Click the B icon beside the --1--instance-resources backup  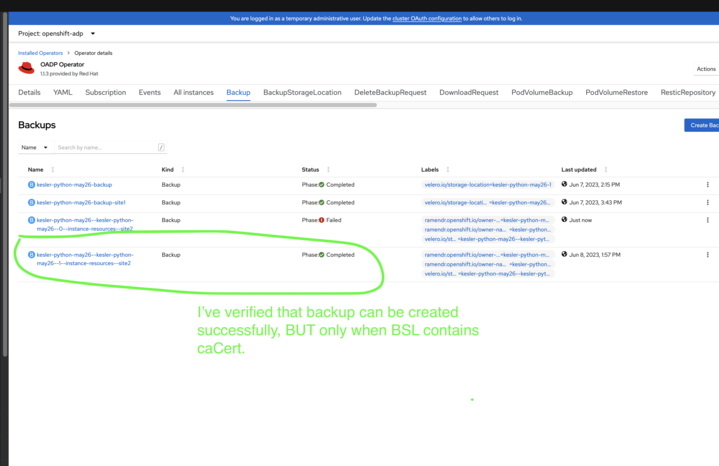click(32, 255)
